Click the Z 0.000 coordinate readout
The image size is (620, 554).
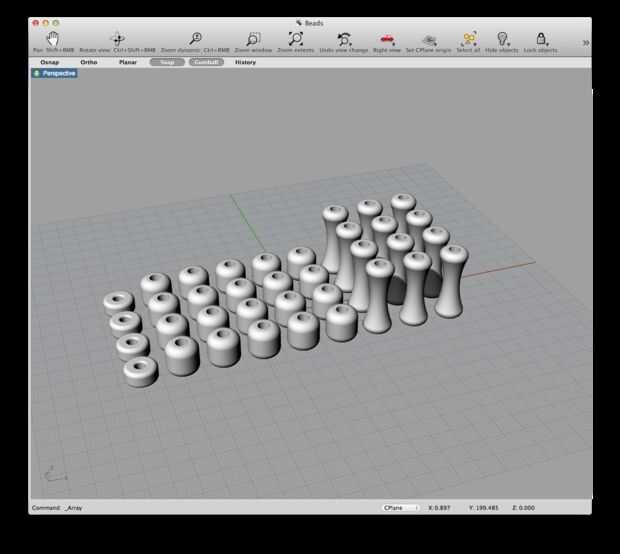pyautogui.click(x=524, y=508)
